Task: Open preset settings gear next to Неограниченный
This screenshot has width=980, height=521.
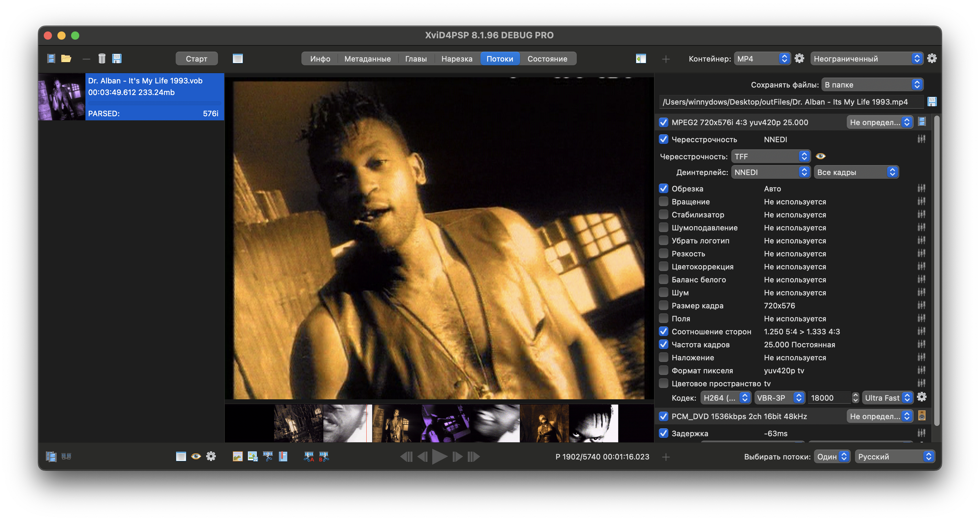Action: [x=932, y=58]
